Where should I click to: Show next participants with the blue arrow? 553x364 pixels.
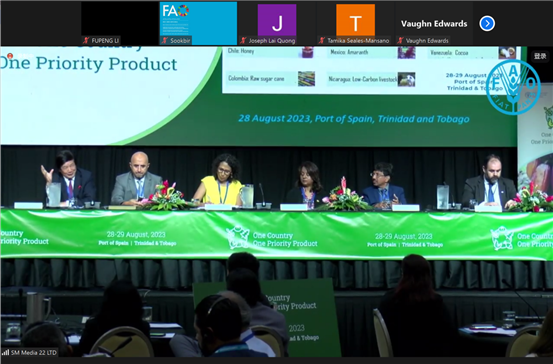(487, 24)
